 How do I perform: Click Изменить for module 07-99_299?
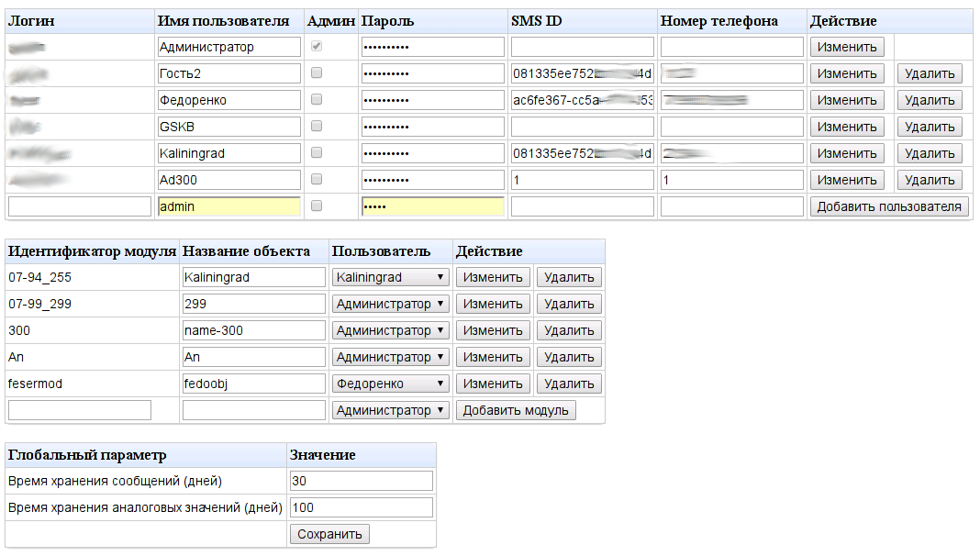pos(493,304)
